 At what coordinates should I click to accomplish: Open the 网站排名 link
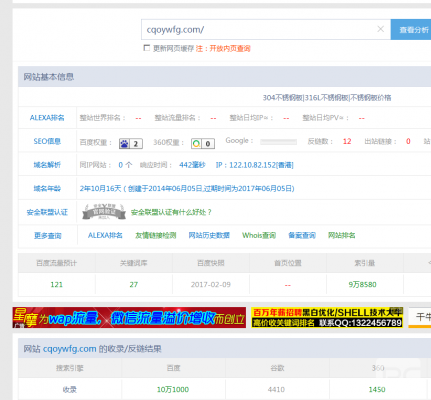[x=342, y=235]
